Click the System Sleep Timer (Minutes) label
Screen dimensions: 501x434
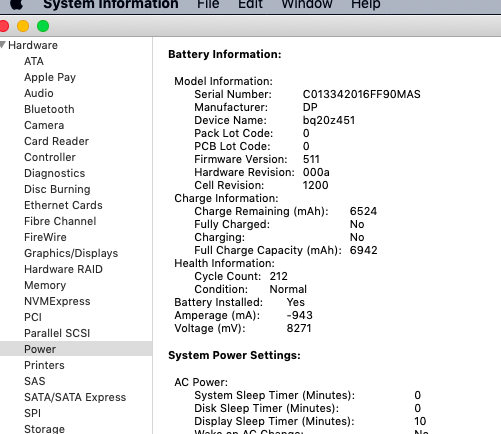tap(274, 395)
